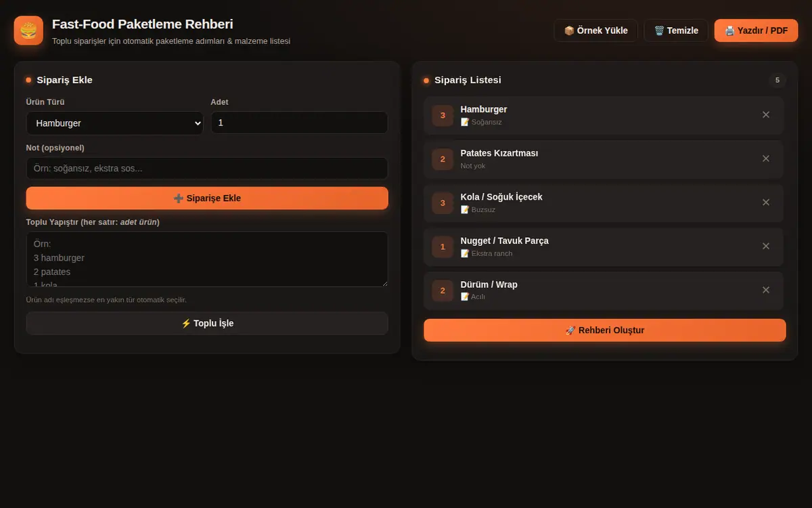Click the Rehberi Oluştur button
This screenshot has width=812, height=508.
(x=605, y=331)
